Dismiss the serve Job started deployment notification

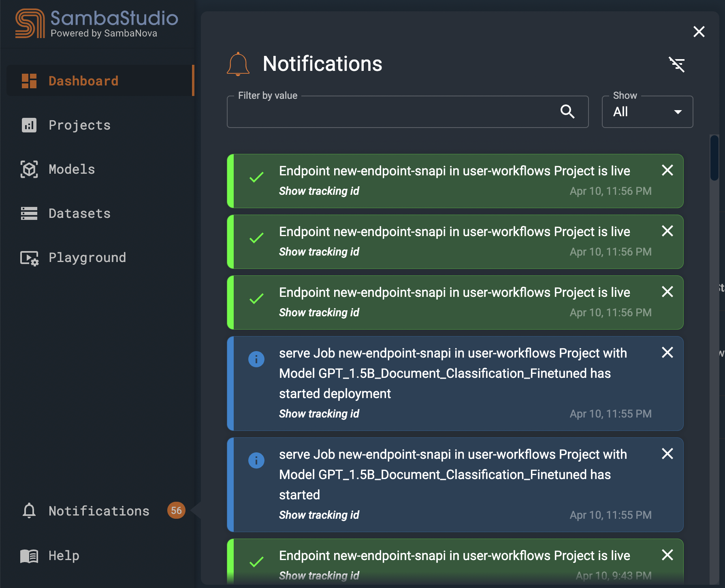[667, 352]
